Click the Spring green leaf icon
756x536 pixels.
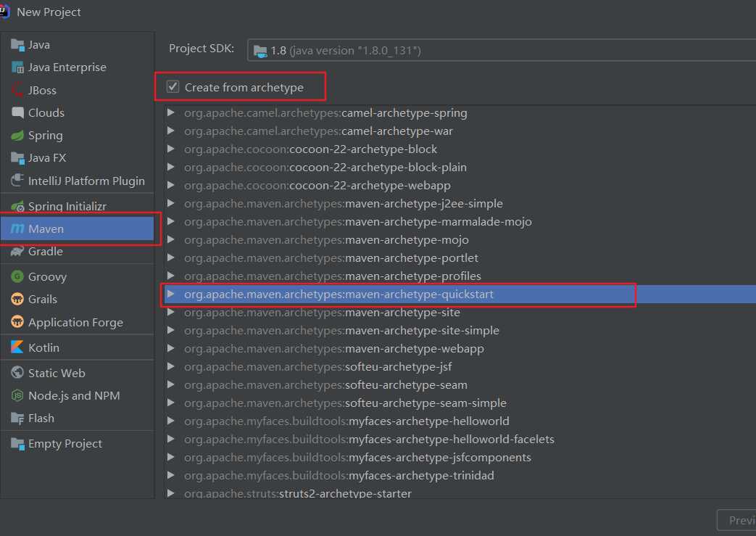coord(17,136)
